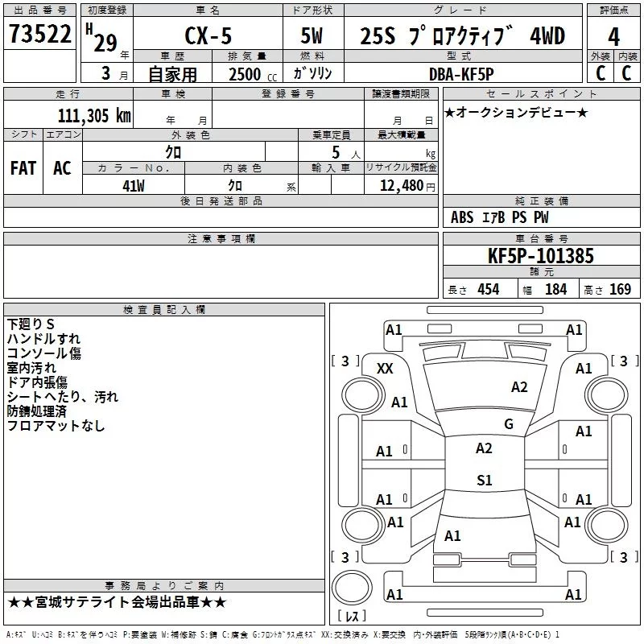
Task: Click the model code DBA-KF5P
Action: [x=461, y=74]
